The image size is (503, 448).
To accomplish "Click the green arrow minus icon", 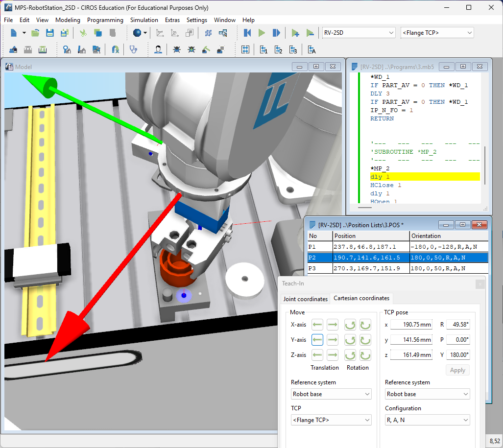I will point(310,33).
